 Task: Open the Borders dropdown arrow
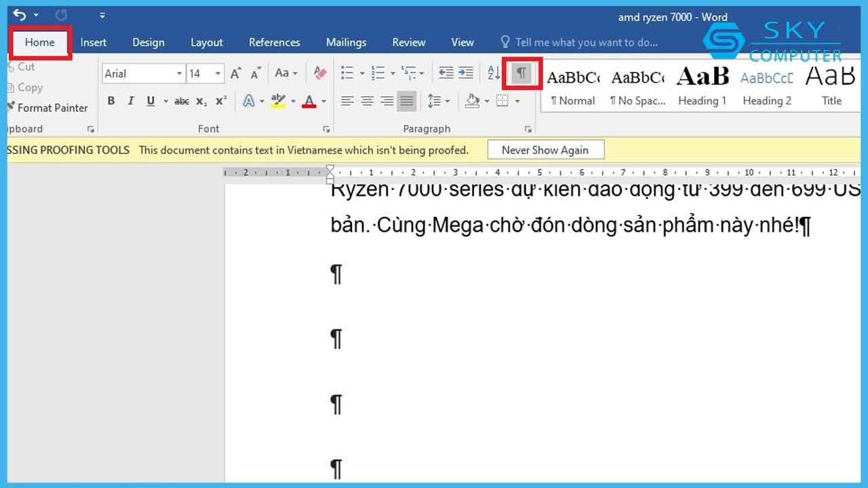pyautogui.click(x=517, y=102)
